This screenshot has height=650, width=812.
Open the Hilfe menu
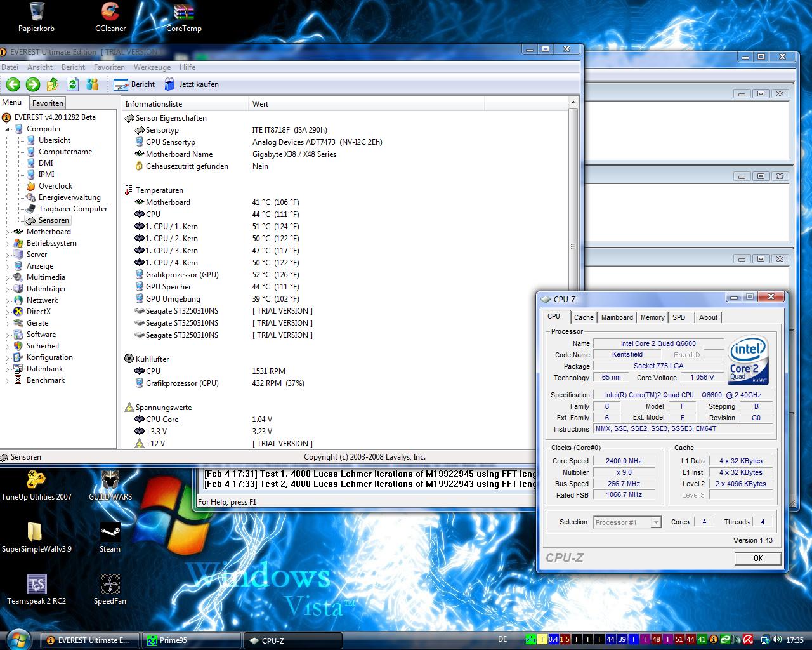(x=187, y=67)
